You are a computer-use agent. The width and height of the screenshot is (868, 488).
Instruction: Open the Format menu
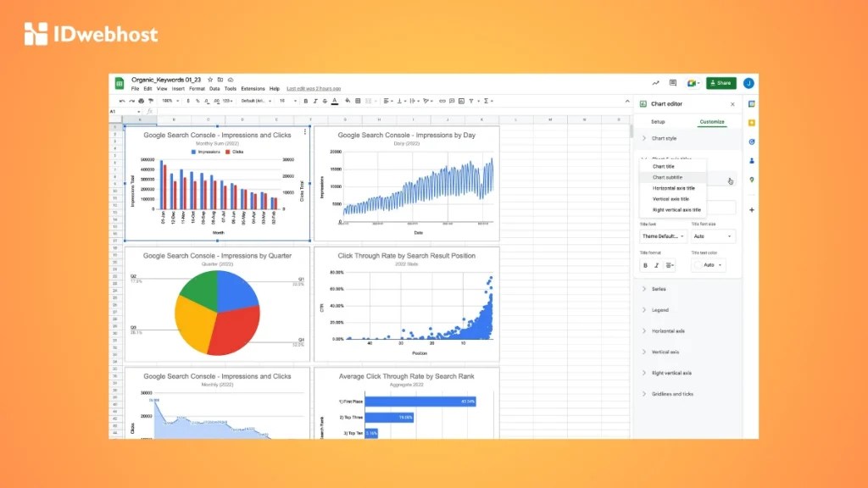[x=197, y=88]
